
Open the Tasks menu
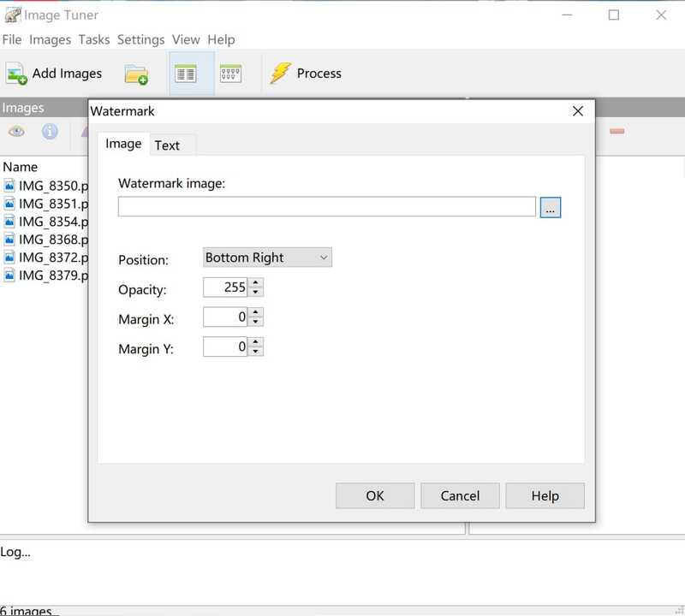(94, 39)
